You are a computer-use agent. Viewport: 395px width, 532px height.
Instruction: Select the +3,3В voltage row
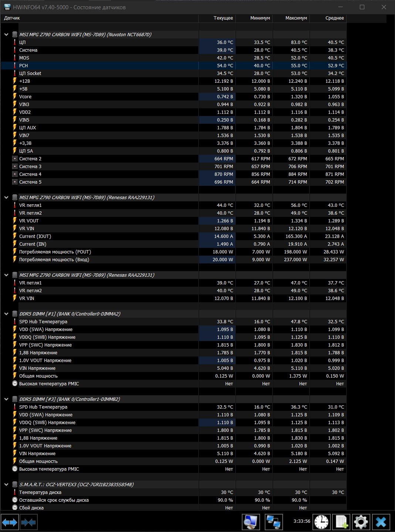174,143
